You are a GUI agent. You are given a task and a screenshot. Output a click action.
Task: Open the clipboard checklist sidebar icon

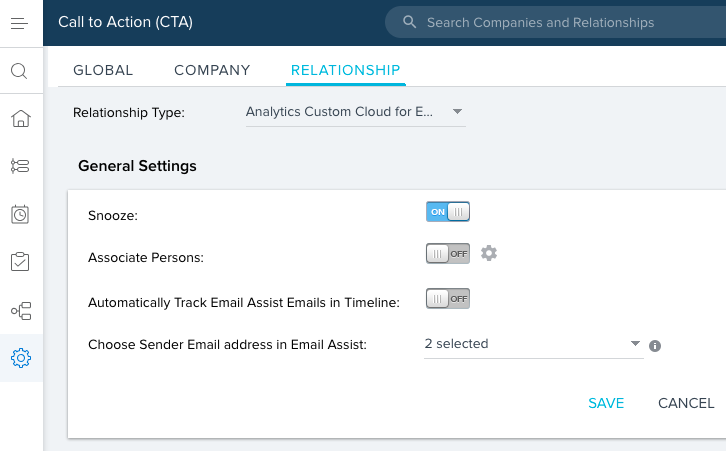tap(20, 262)
